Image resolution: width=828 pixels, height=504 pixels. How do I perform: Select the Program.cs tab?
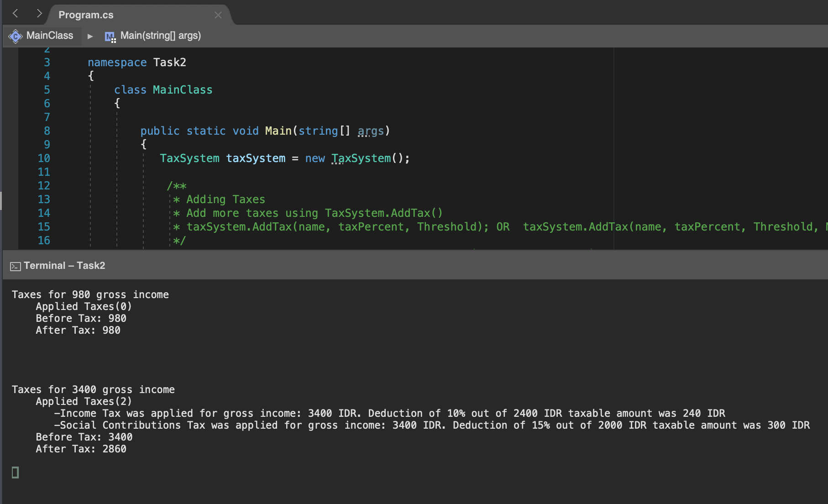pyautogui.click(x=87, y=15)
